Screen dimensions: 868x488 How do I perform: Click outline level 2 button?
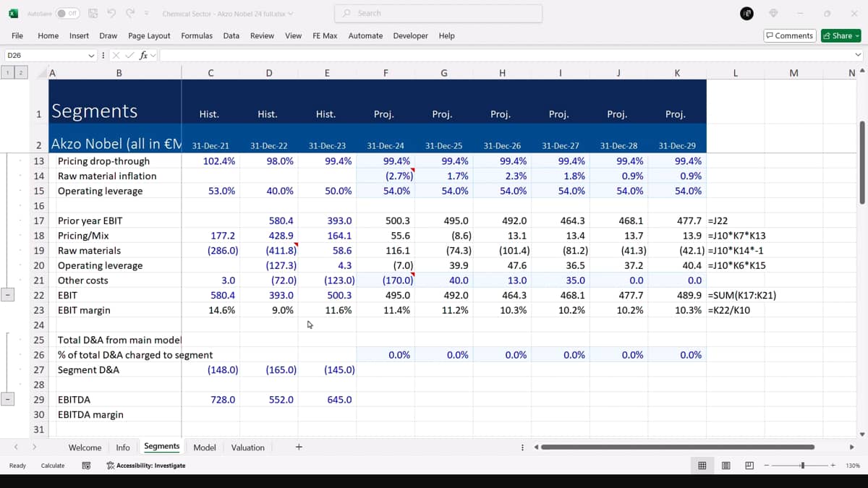[x=22, y=72]
